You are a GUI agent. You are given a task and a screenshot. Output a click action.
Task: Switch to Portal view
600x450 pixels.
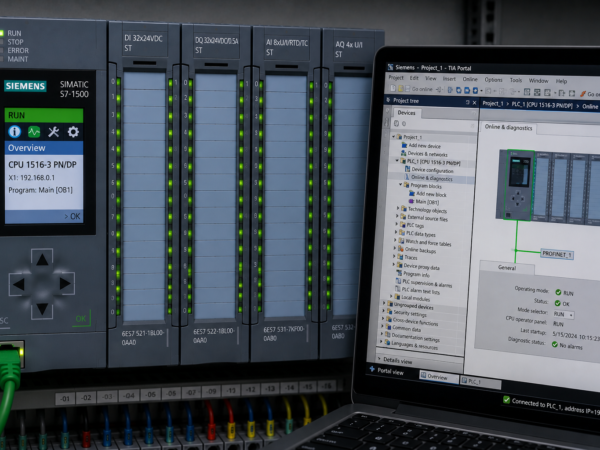(386, 370)
